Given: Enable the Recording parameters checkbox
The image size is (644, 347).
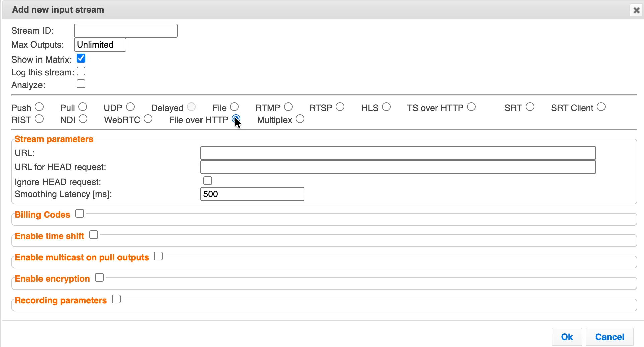Looking at the screenshot, I should (116, 299).
